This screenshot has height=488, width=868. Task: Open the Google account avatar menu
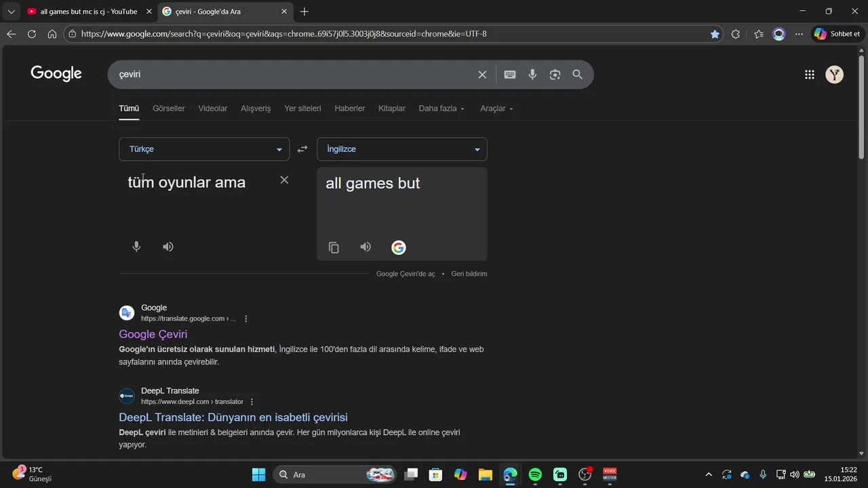[x=834, y=75]
